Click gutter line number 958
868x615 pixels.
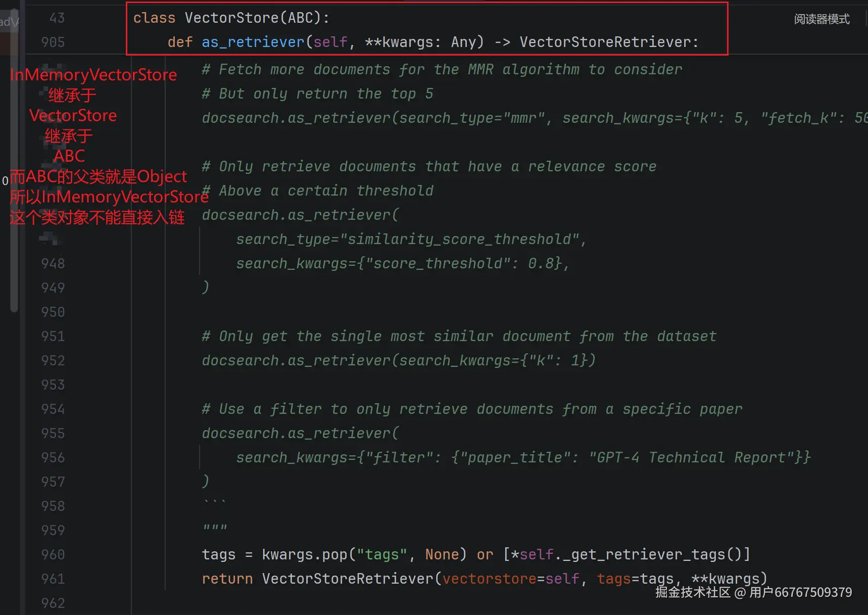pyautogui.click(x=53, y=506)
